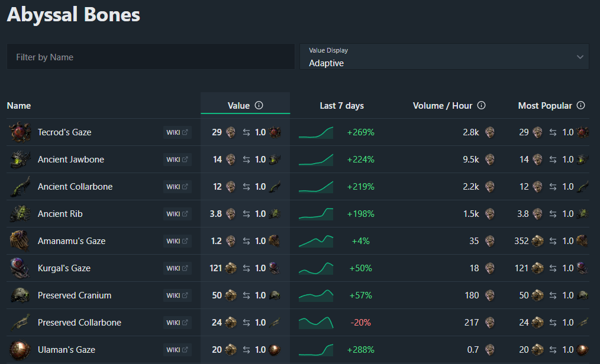
Task: Click Amanamu's Gaze item icon
Action: point(20,241)
